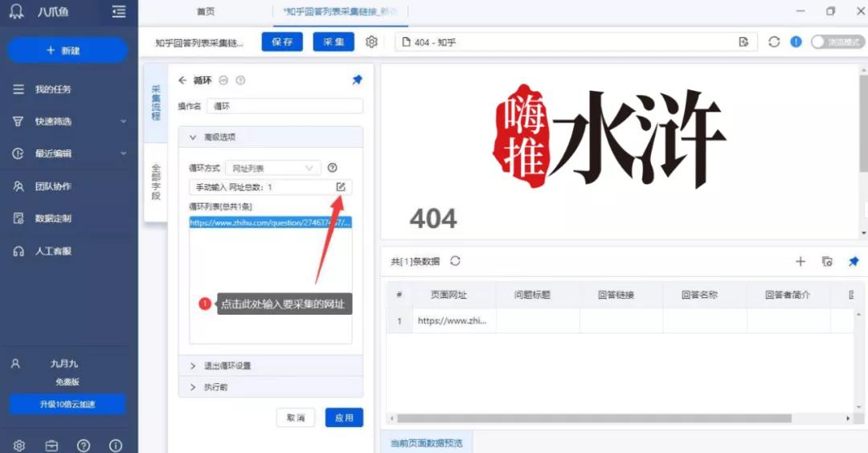
Task: Open the help question-mark icon at sidebar bottom
Action: coord(84,445)
